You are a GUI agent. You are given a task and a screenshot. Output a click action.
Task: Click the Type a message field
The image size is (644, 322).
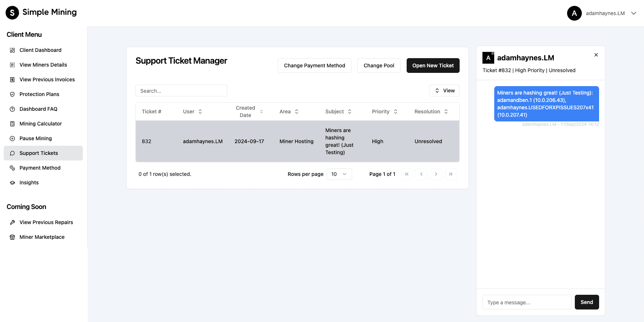[527, 302]
